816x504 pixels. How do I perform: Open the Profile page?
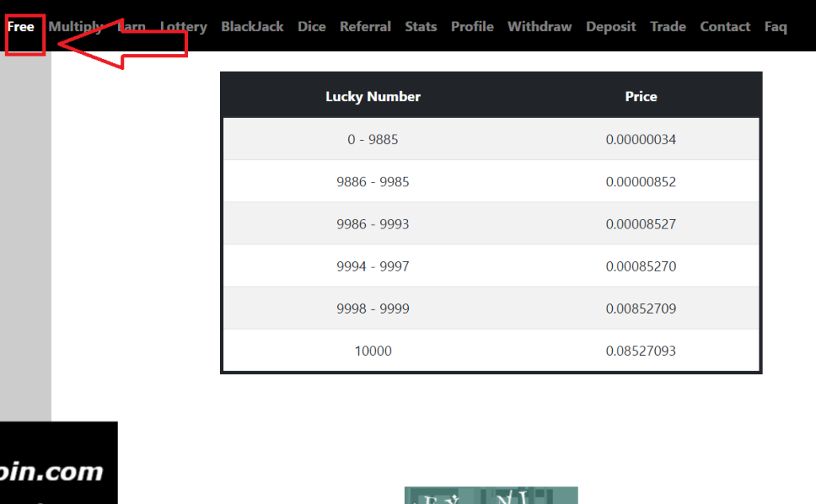click(x=472, y=26)
